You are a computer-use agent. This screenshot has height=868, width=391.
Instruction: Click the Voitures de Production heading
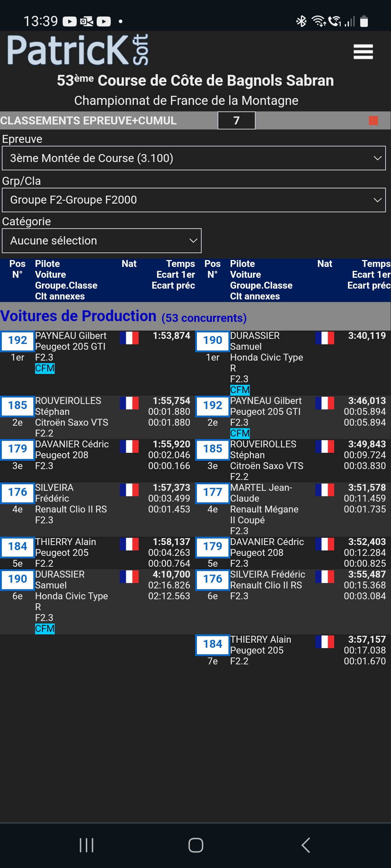point(78,316)
